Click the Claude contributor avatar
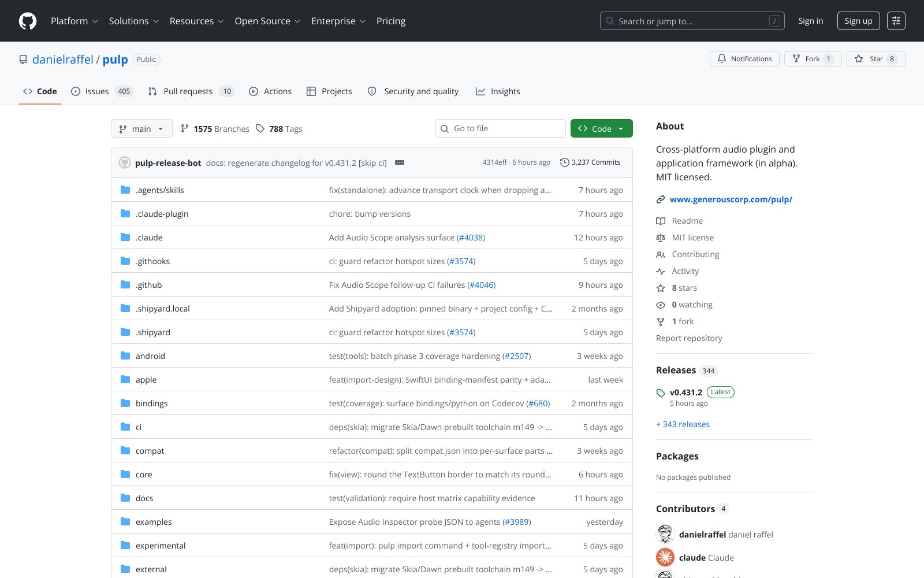Screen dimensions: 924x578 click(x=665, y=557)
